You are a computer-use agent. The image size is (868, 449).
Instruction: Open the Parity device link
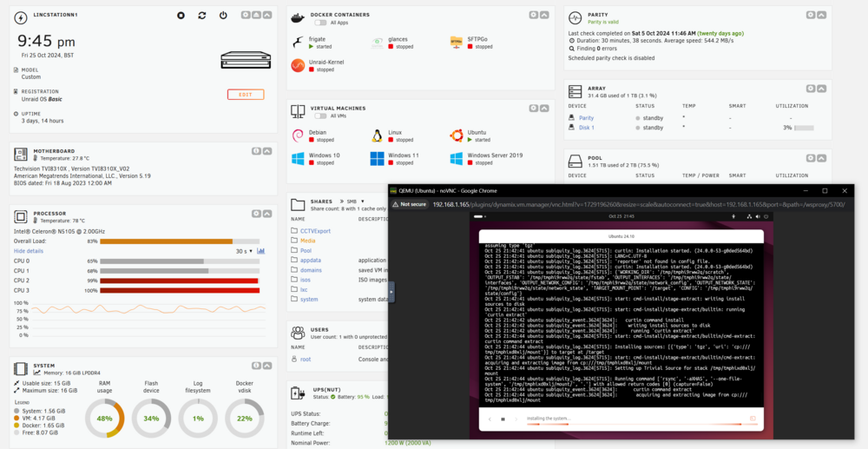click(x=586, y=118)
